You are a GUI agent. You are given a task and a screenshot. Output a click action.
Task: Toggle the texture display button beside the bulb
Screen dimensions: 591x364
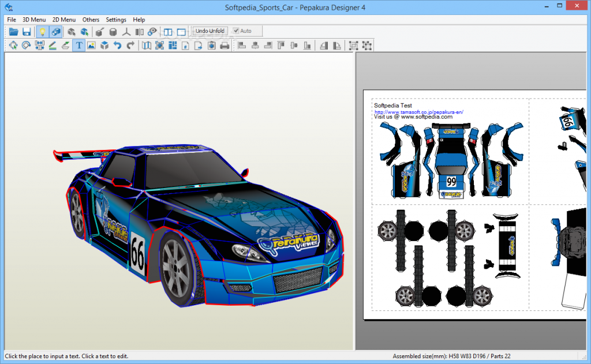pos(56,32)
